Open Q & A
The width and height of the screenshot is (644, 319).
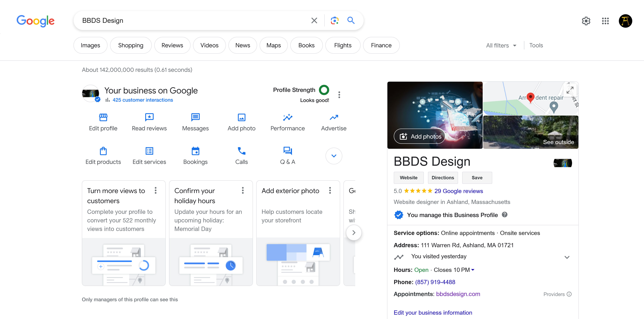[287, 156]
